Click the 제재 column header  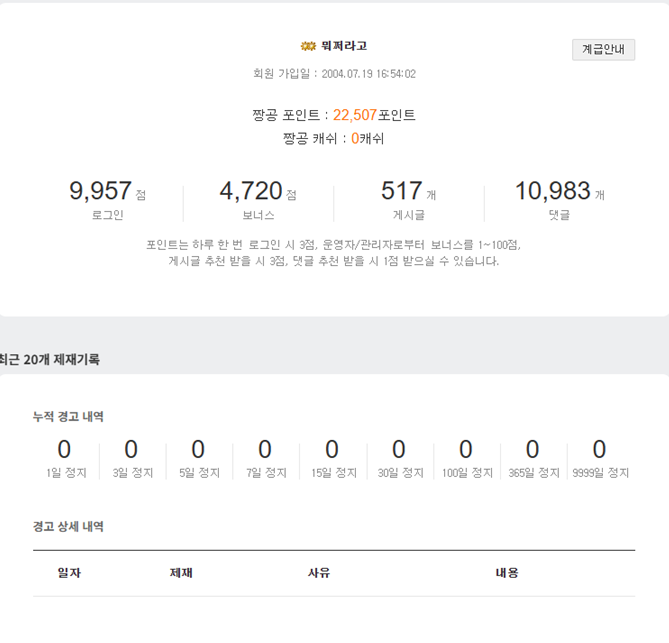coord(181,573)
